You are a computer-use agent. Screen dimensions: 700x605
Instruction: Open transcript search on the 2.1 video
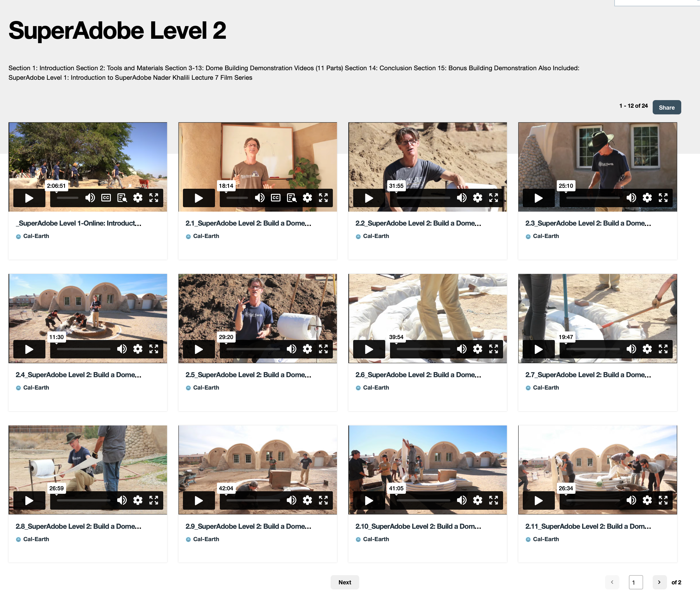pyautogui.click(x=292, y=198)
